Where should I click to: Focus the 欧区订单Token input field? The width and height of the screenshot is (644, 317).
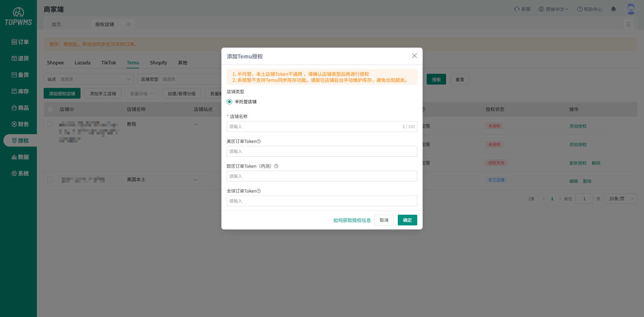pos(322,176)
